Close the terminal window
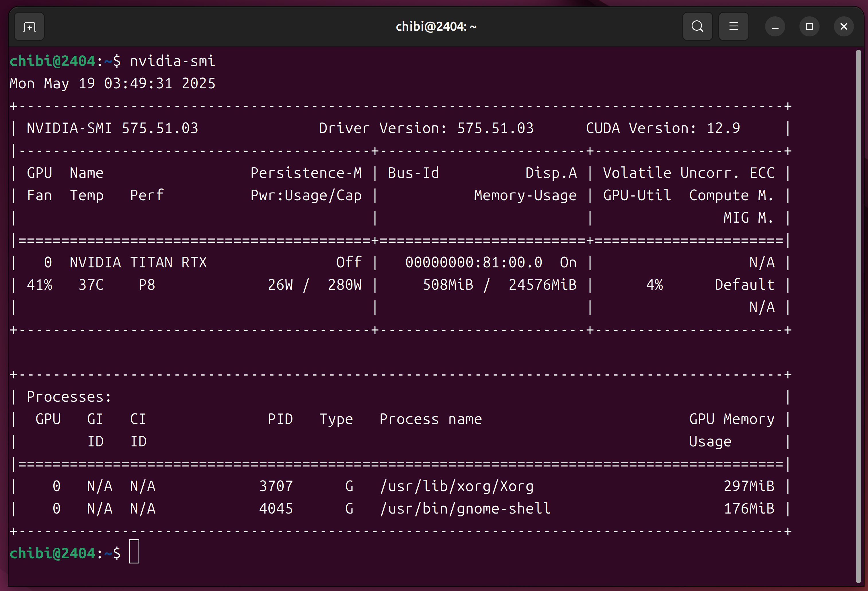 tap(844, 26)
